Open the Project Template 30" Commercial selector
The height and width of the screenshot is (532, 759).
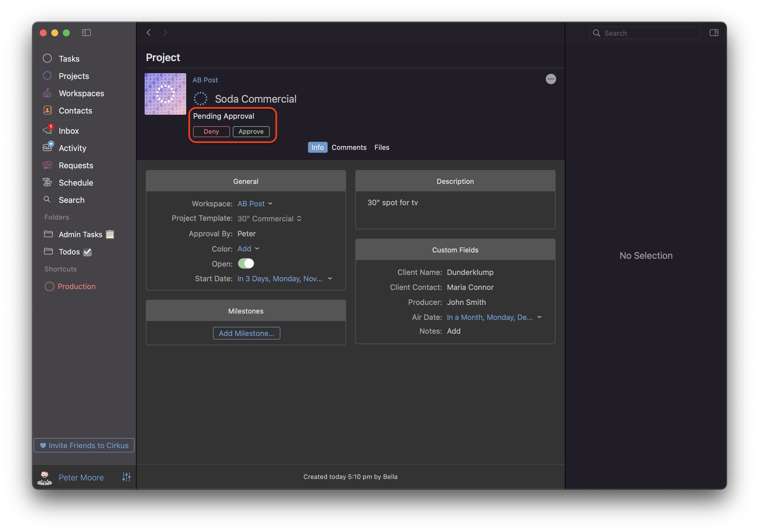pyautogui.click(x=269, y=218)
